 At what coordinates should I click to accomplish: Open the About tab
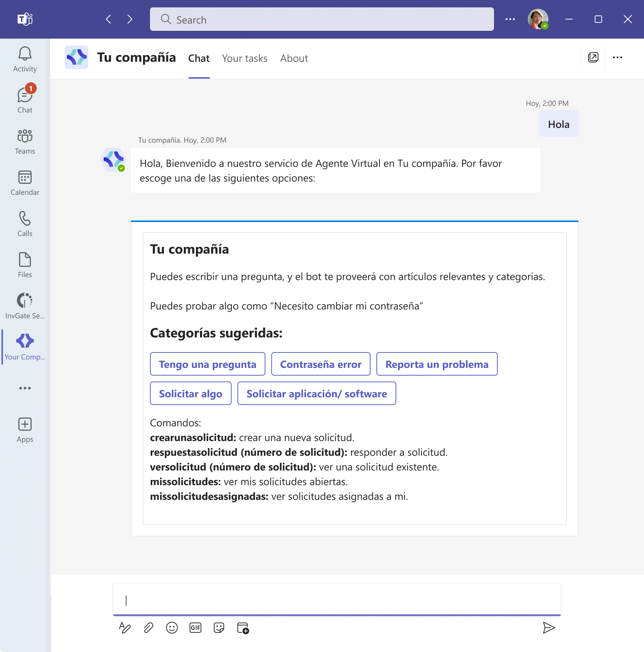click(x=294, y=58)
